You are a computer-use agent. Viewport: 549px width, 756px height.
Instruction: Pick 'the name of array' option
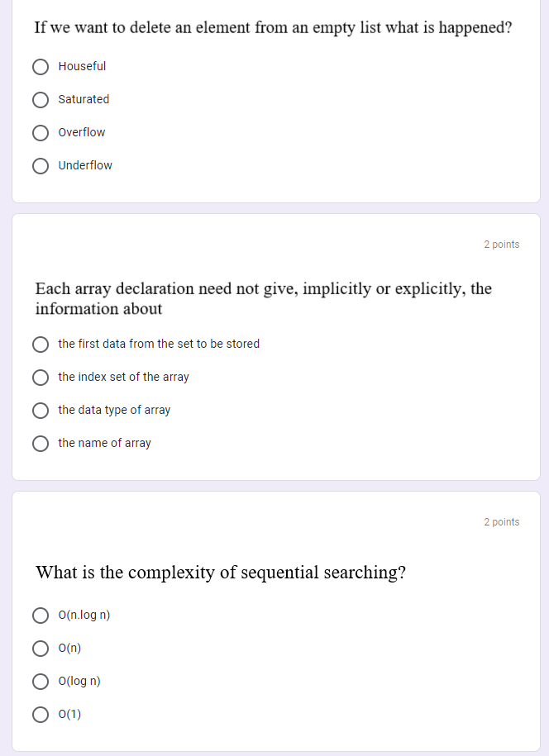click(41, 444)
